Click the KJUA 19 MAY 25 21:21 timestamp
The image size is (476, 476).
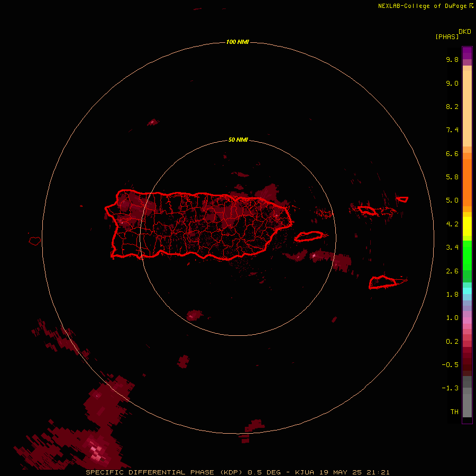tap(342, 472)
